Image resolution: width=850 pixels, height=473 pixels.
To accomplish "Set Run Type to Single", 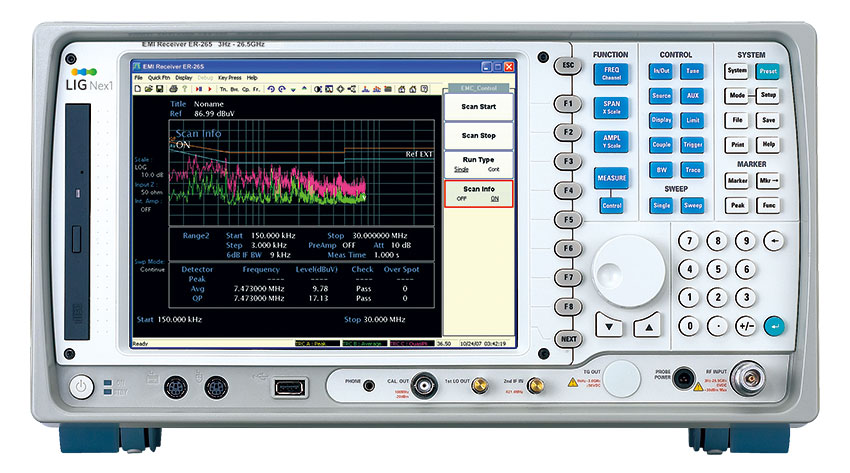I will [x=461, y=170].
